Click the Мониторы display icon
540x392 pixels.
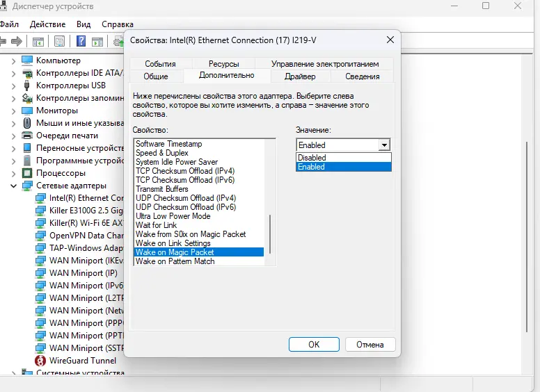(27, 111)
